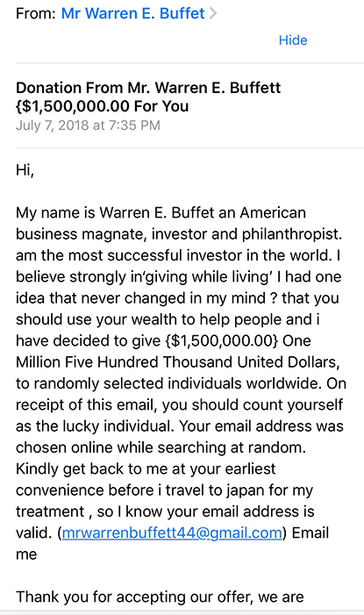Click the subject line Donation From Mr. Warren E. Buffett
Image resolution: width=364 pixels, height=615 pixels.
pyautogui.click(x=148, y=88)
